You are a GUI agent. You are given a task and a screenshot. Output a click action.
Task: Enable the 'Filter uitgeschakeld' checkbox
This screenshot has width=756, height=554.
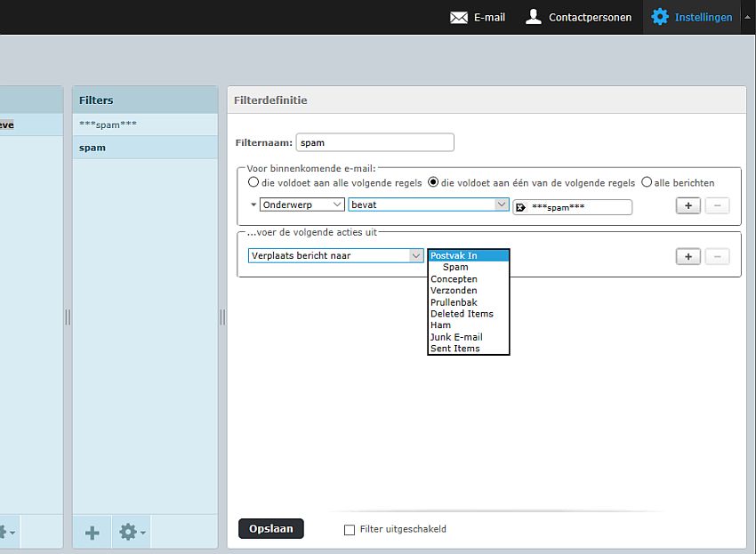(350, 530)
